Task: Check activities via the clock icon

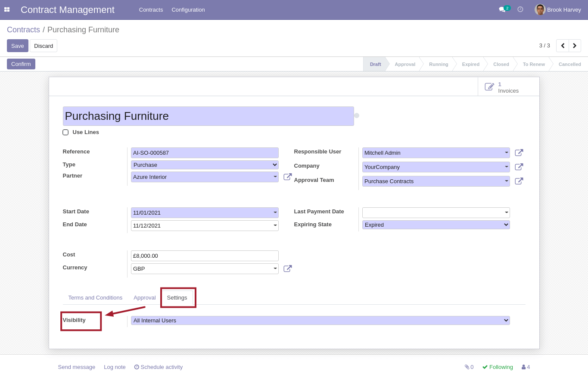Action: pos(520,9)
